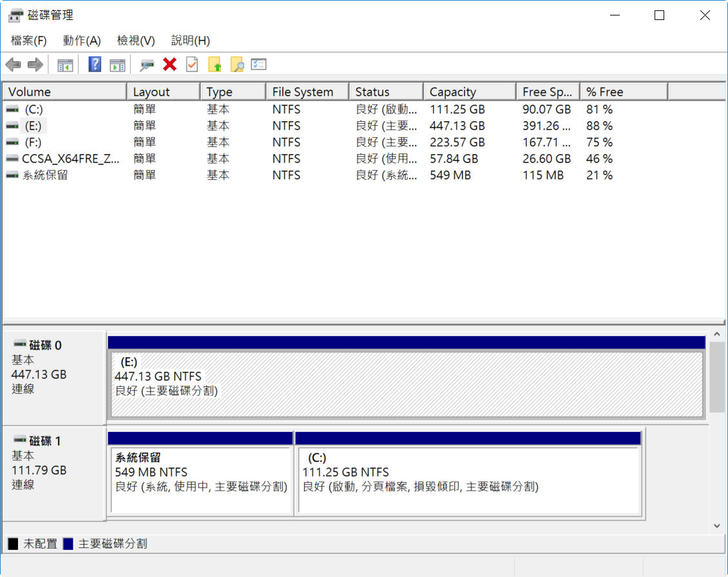Image resolution: width=728 pixels, height=577 pixels.
Task: Click the back arrow toolbar icon
Action: click(x=13, y=65)
